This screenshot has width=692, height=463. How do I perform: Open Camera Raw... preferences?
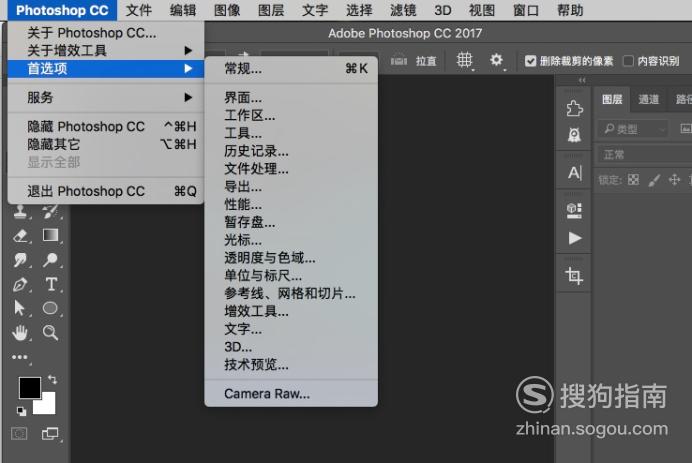coord(291,394)
